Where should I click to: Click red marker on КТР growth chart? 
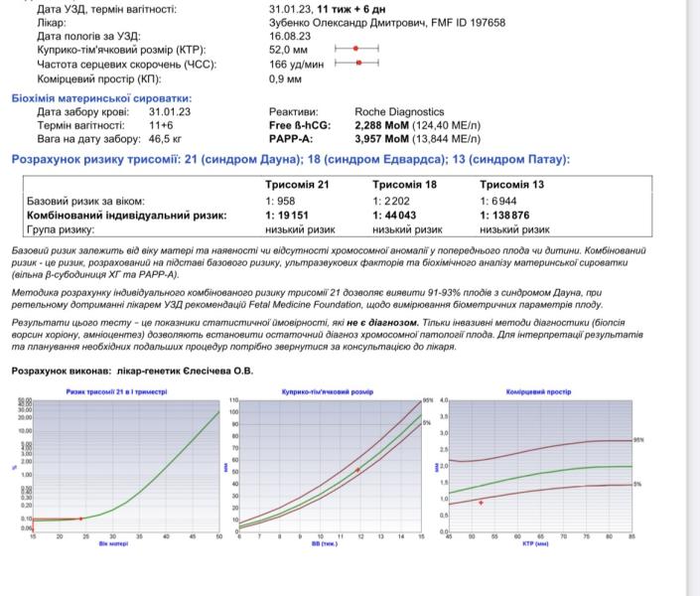click(357, 470)
